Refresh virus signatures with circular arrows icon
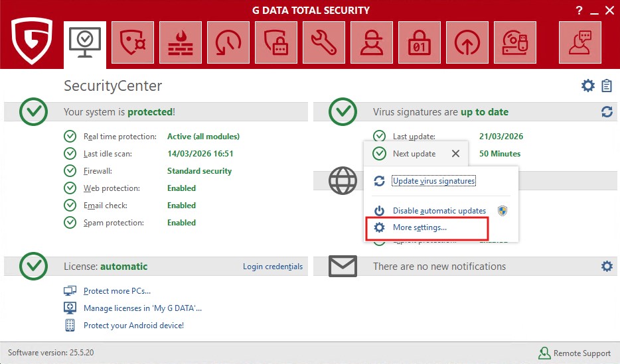This screenshot has height=364, width=620. (x=607, y=112)
